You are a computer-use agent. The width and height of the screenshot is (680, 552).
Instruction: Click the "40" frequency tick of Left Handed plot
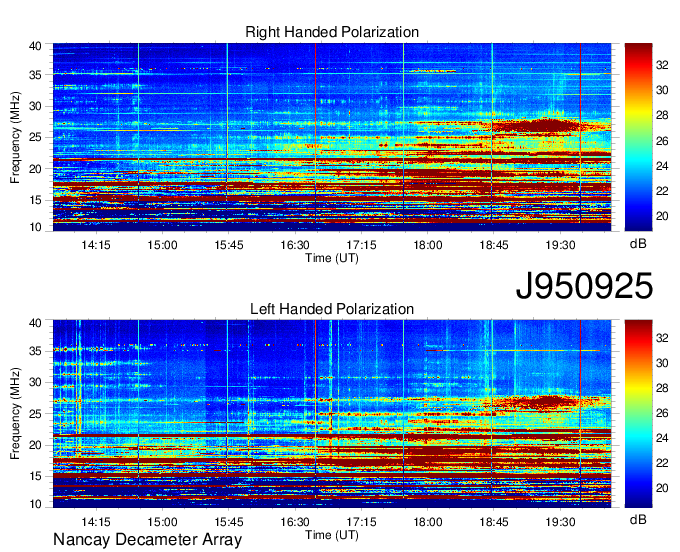tap(36, 323)
